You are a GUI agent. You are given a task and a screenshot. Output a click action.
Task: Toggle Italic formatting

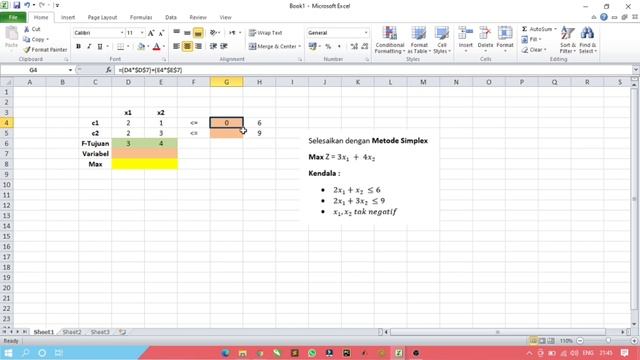pyautogui.click(x=89, y=47)
